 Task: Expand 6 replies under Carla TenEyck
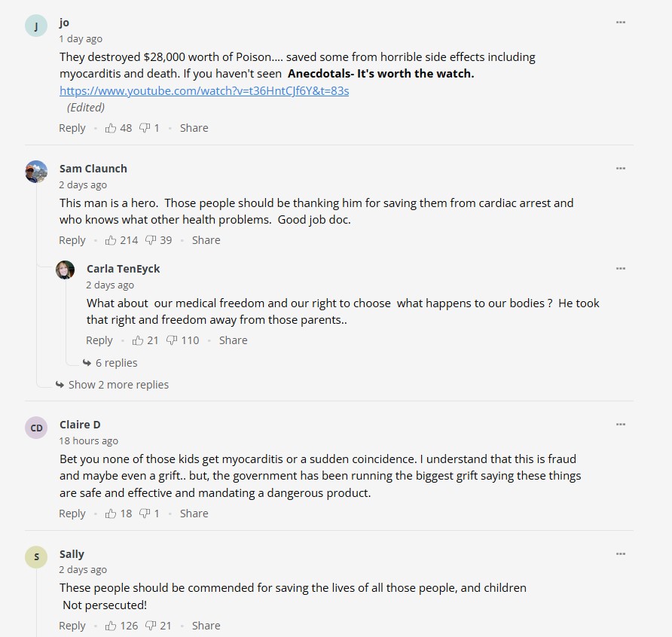115,363
